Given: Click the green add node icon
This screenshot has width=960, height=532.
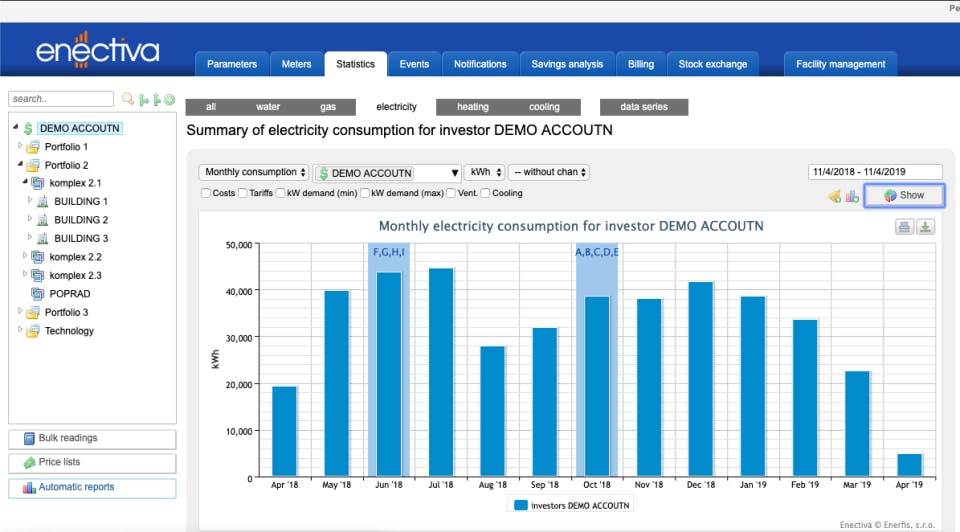Looking at the screenshot, I should (x=170, y=99).
